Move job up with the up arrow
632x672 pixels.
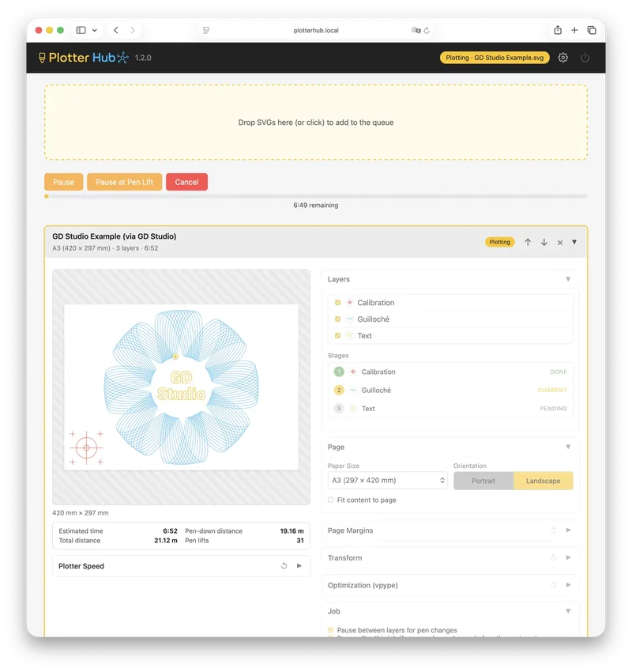528,242
